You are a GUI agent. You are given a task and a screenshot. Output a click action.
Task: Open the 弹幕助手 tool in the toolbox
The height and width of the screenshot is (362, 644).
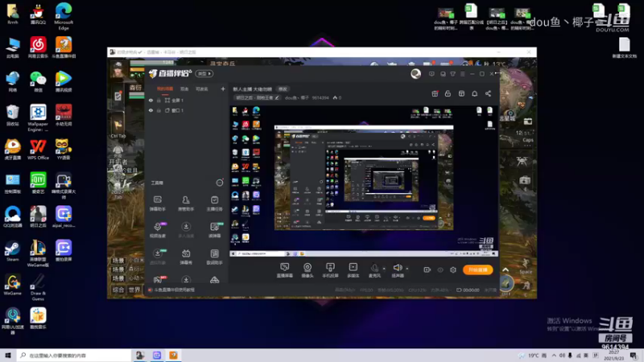[157, 204]
